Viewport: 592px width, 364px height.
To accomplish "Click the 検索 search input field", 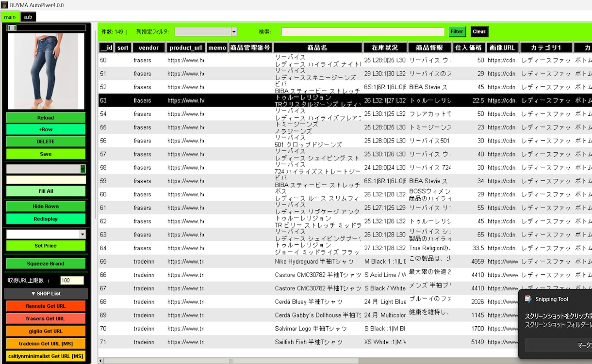I will click(x=362, y=32).
